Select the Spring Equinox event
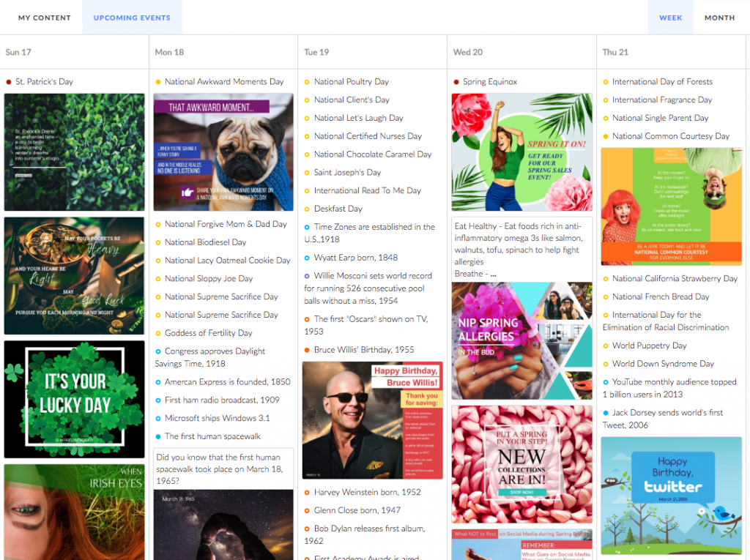 (490, 82)
